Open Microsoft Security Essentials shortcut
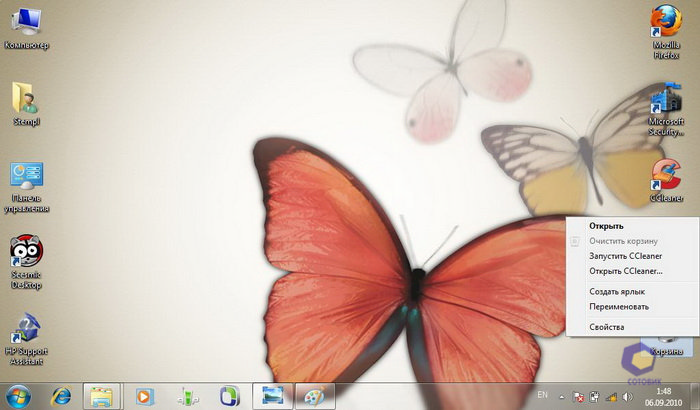700x410 pixels. coord(666,100)
